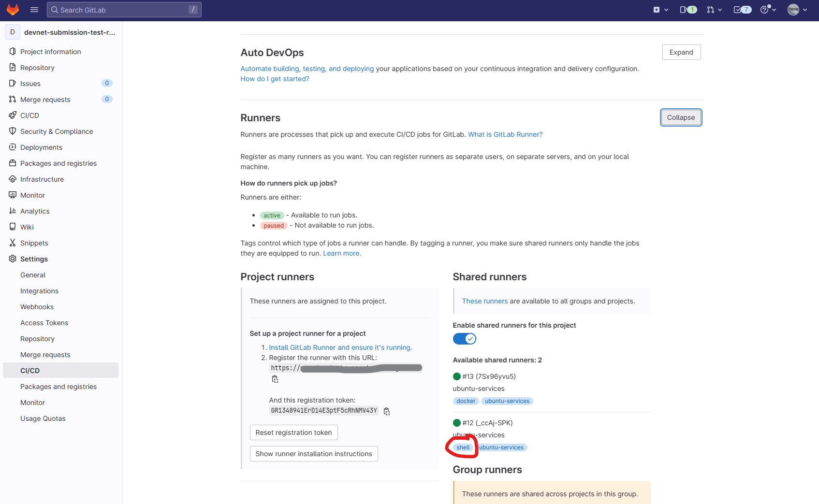Click the top Repository icon in sidebar
The width and height of the screenshot is (819, 504).
coord(13,68)
